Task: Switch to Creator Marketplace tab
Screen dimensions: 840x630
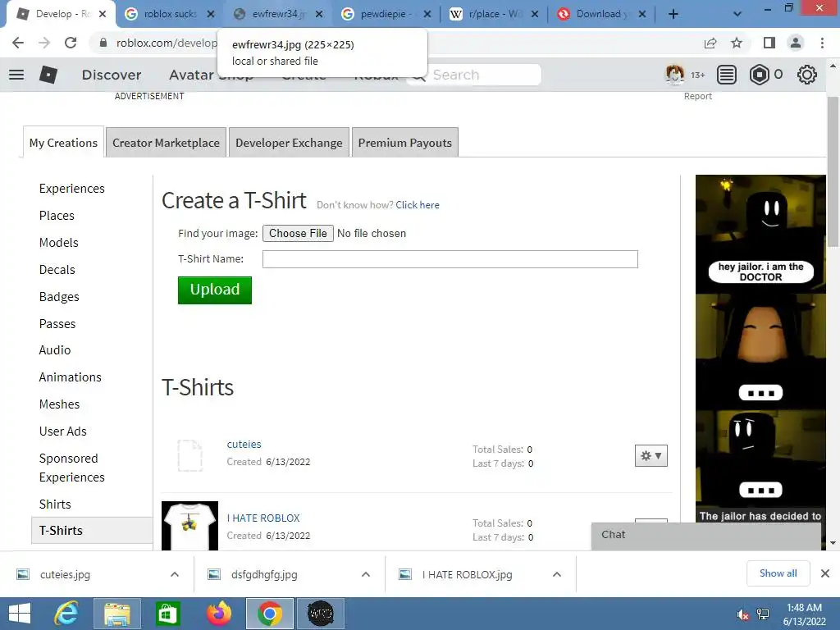Action: [166, 143]
